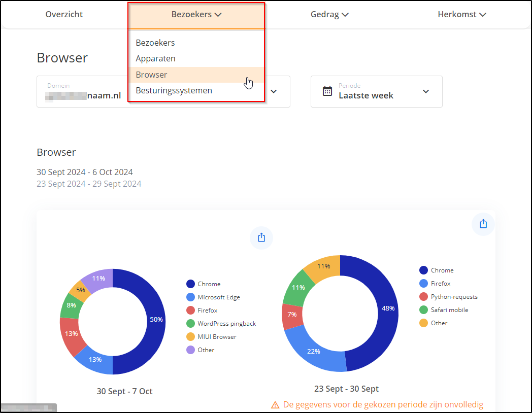532x413 pixels.
Task: Open the Overzicht tab
Action: 64,15
